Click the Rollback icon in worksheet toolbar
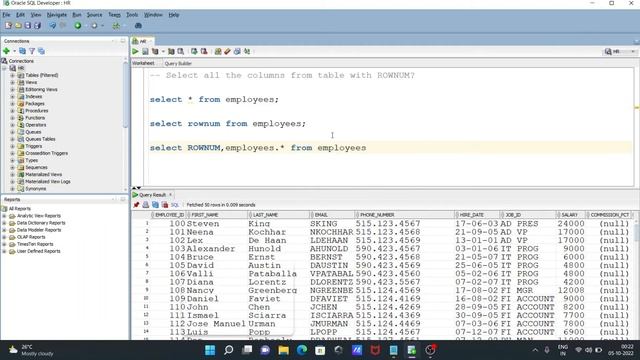Screen dimensions: 640x360 click(204, 51)
